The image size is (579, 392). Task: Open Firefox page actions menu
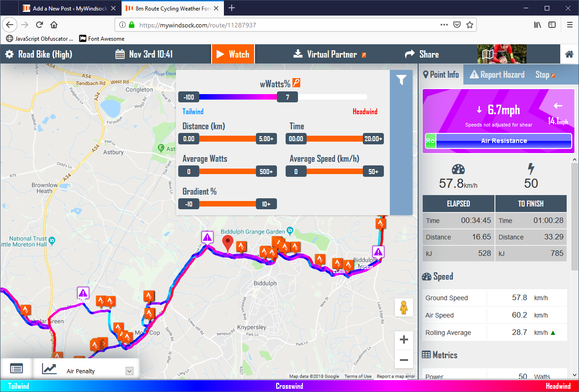[444, 25]
